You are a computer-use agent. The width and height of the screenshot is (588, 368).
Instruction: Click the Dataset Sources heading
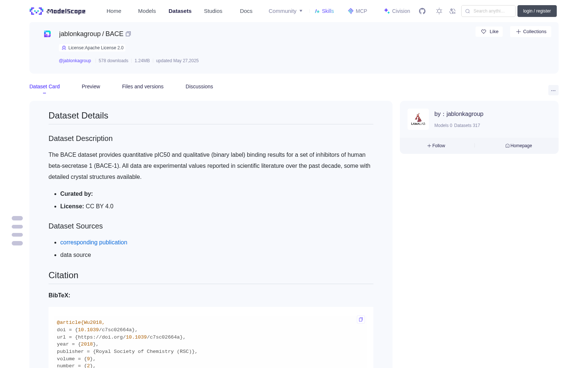pos(76,226)
